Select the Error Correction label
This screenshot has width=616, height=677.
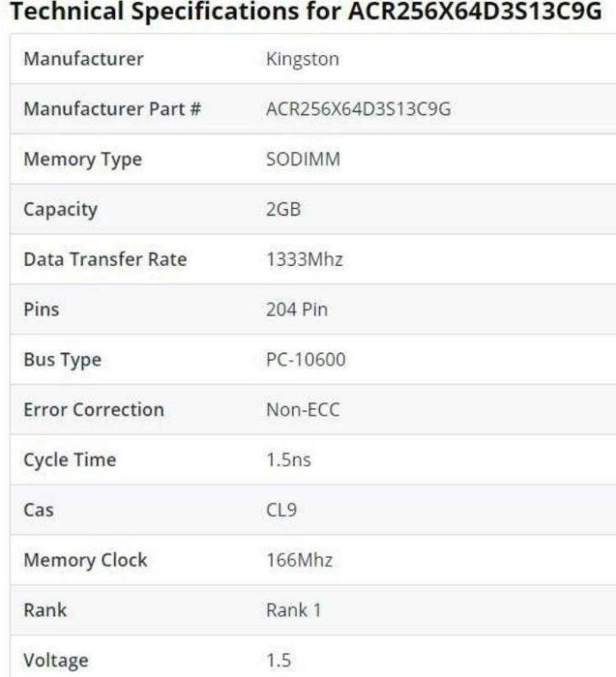tap(94, 410)
